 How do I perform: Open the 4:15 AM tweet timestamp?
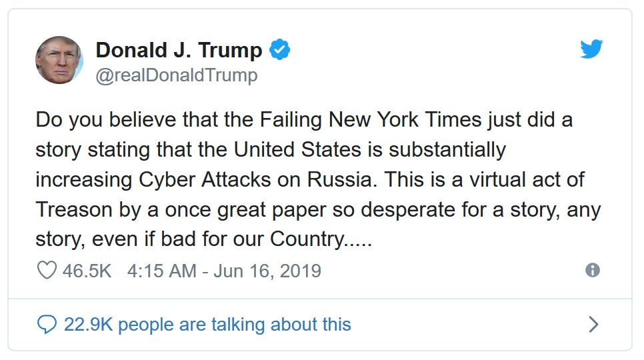pos(162,271)
